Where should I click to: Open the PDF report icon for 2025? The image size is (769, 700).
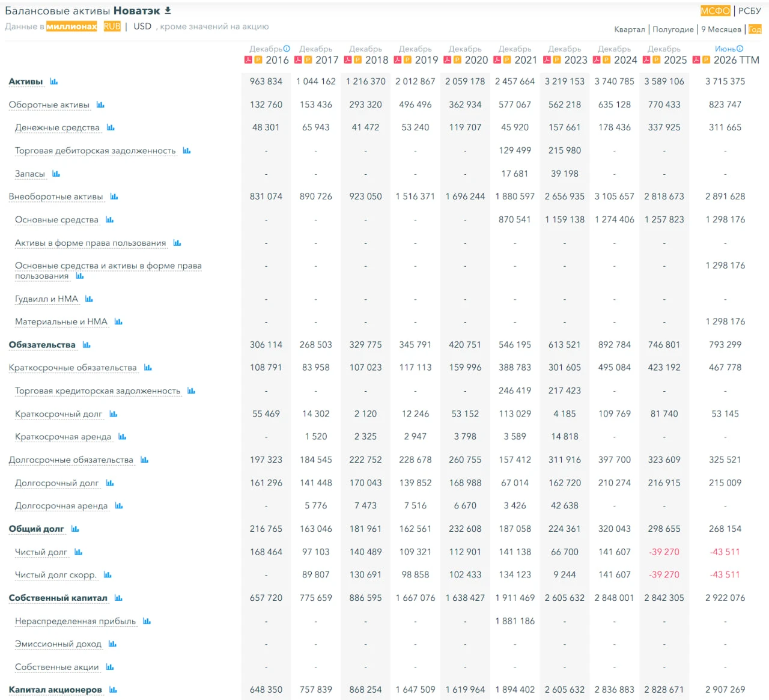646,60
